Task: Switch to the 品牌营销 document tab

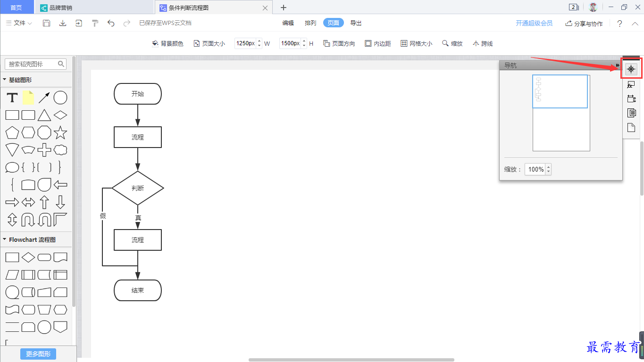Action: [x=95, y=8]
